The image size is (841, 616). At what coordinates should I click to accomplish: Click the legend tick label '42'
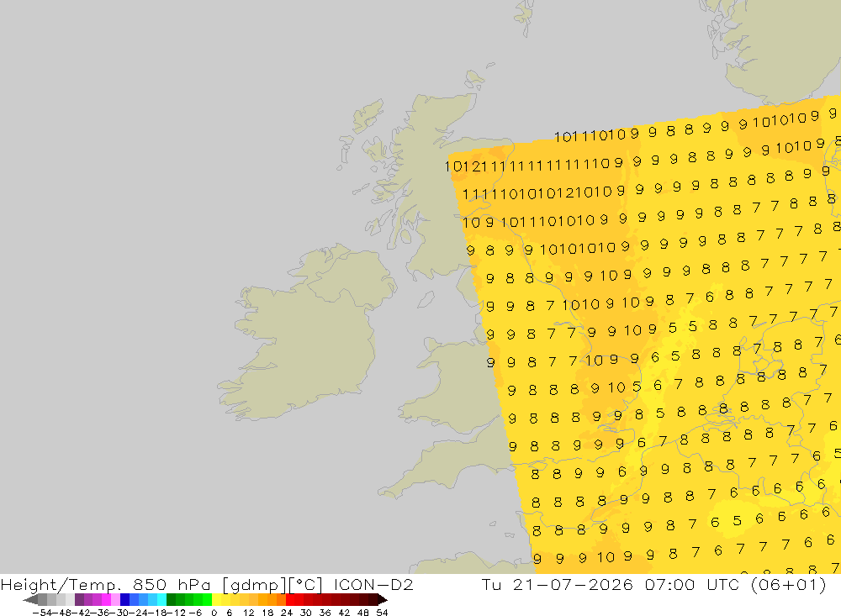(x=344, y=613)
